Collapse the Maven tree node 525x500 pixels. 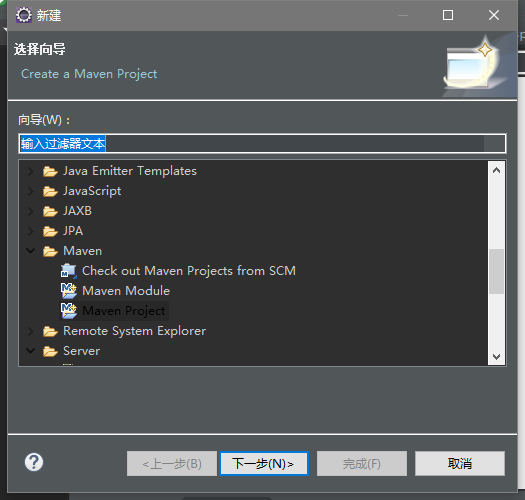click(x=30, y=251)
